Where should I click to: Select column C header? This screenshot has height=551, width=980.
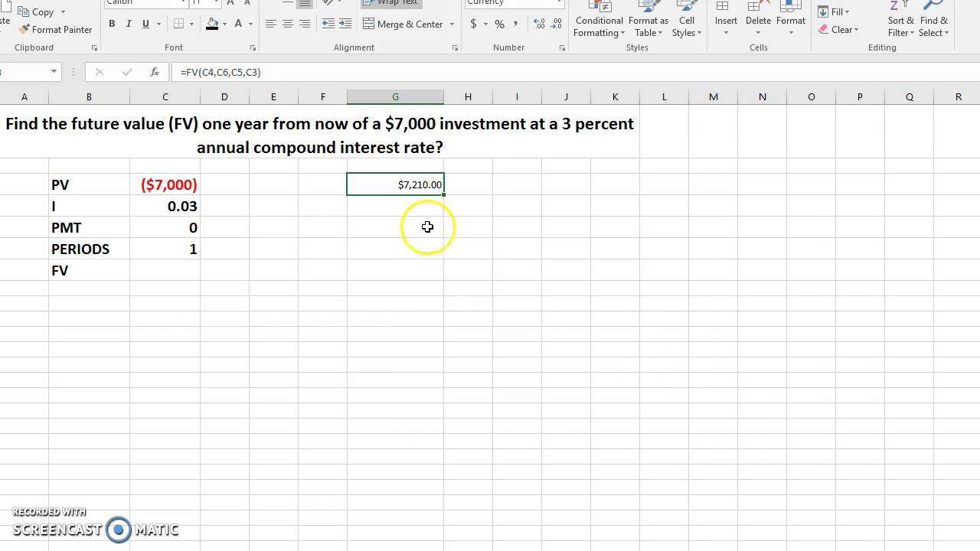click(x=165, y=96)
